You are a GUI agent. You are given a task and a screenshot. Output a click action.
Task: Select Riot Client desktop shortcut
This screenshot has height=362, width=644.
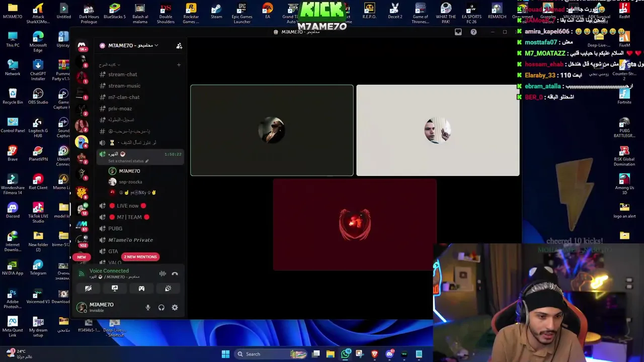(38, 183)
